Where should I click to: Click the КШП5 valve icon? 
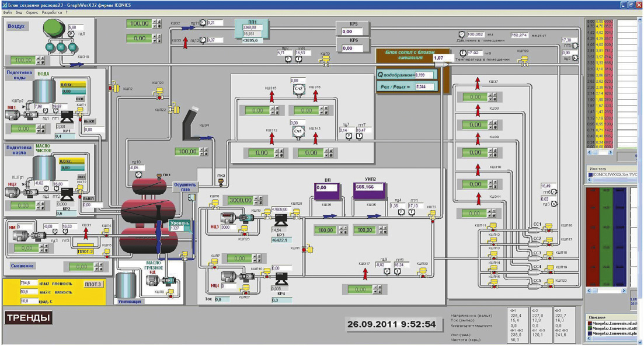(106, 253)
